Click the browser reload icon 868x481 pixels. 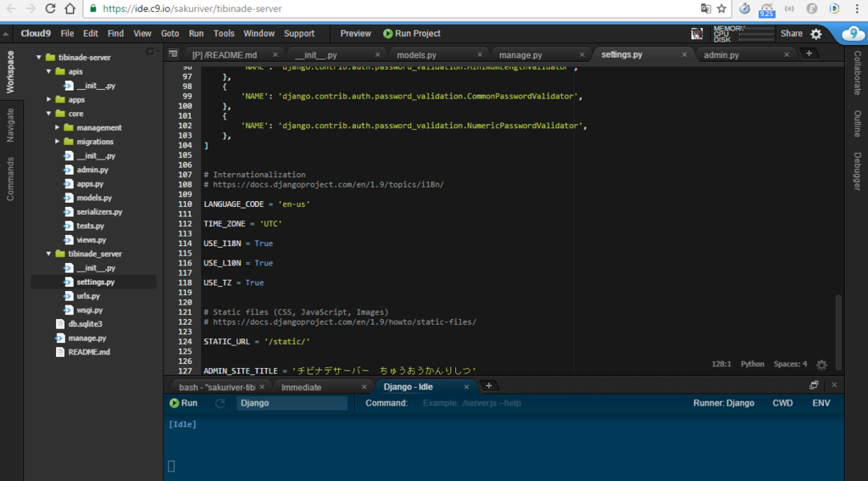click(50, 8)
